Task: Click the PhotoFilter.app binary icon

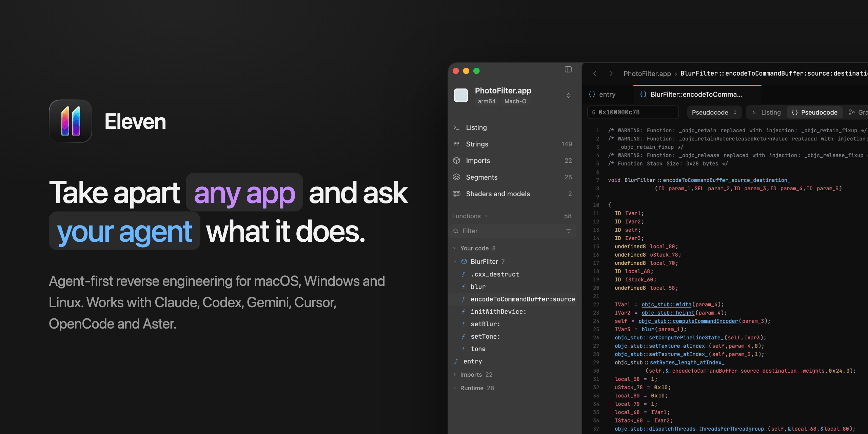Action: coord(461,95)
